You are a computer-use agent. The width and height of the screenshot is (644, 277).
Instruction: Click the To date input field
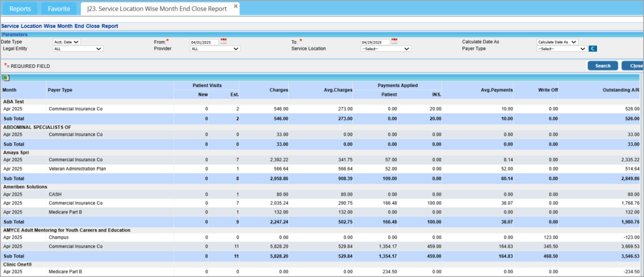point(375,42)
